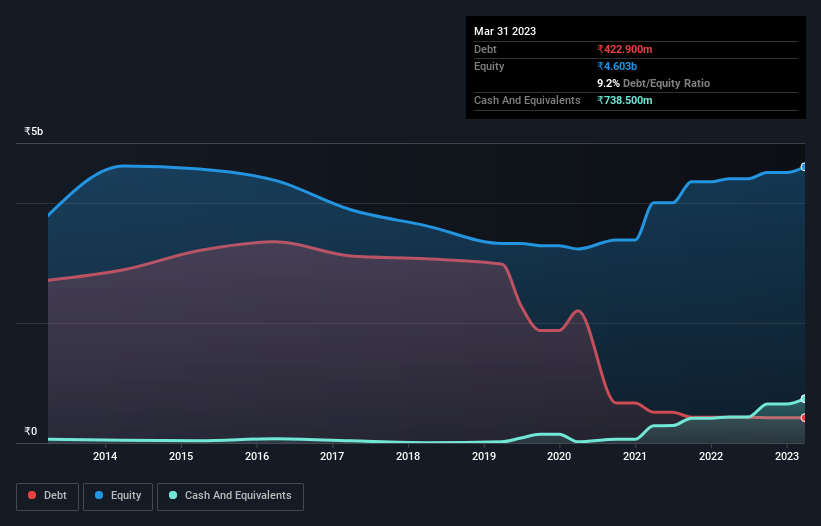Click the 9.2% Debt/Equity Ratio text
Image resolution: width=821 pixels, height=526 pixels.
pyautogui.click(x=653, y=83)
